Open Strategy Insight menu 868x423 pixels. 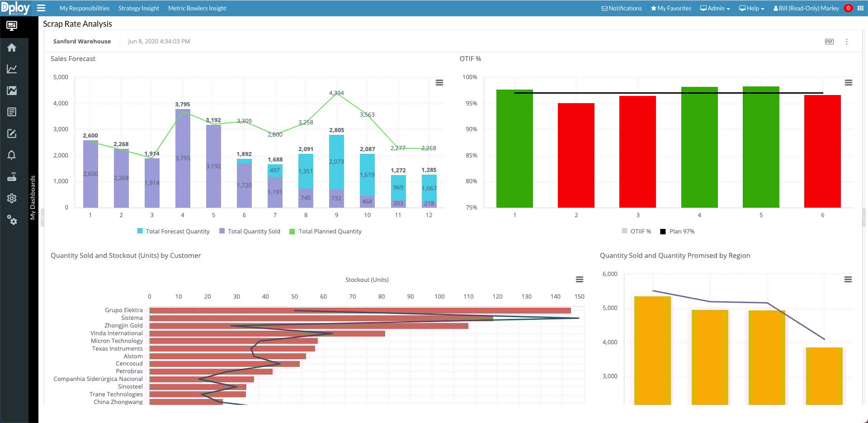click(139, 8)
